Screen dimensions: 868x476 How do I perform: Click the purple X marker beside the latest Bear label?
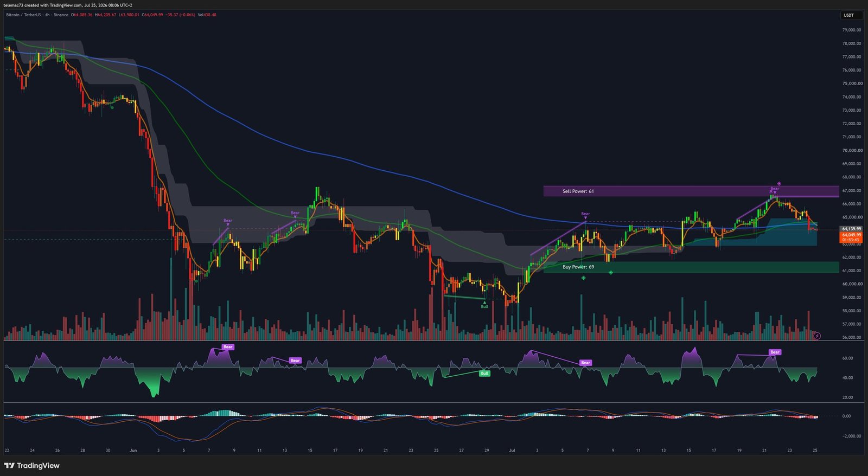[x=771, y=191]
